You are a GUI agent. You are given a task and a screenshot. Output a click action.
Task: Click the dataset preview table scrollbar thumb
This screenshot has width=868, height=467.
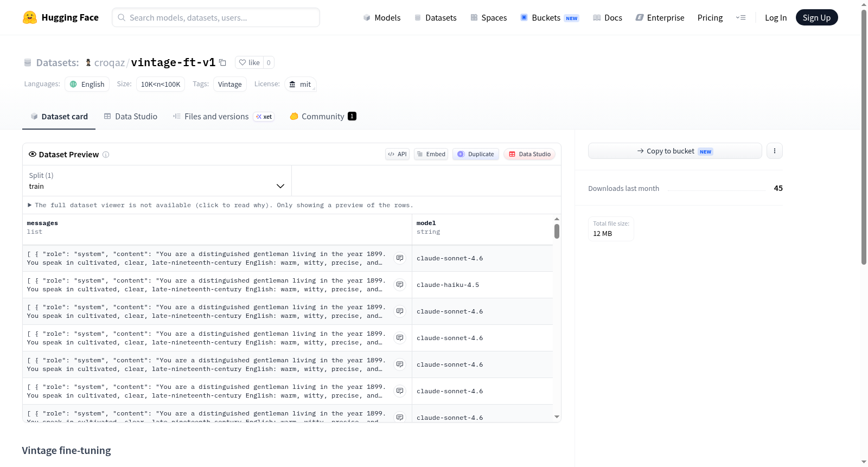coord(557,232)
